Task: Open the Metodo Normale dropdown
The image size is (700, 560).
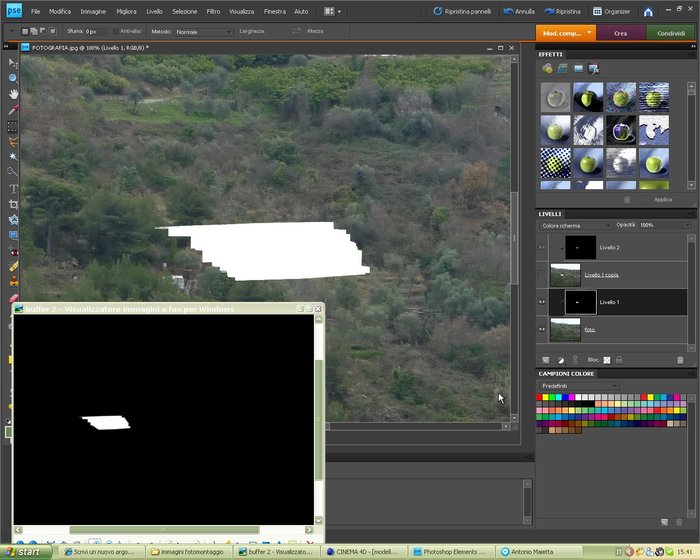Action: [204, 32]
